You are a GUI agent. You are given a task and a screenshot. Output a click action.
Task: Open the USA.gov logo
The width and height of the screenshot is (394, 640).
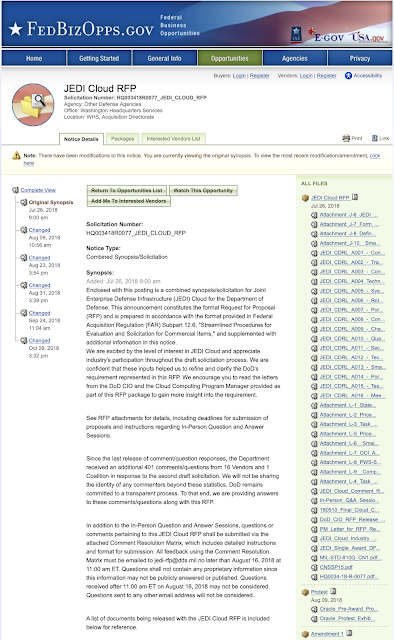(x=368, y=37)
